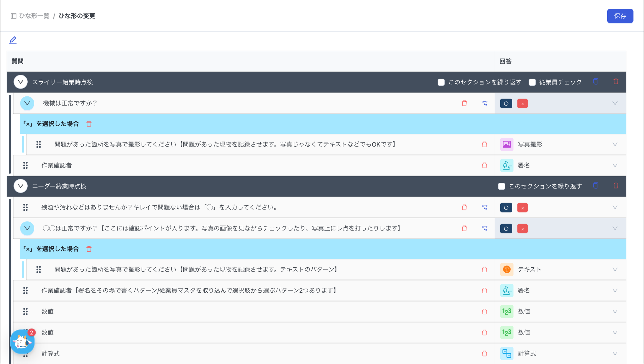Duplicate the スライサー始業時点検 section
Image resolution: width=644 pixels, height=364 pixels.
[x=596, y=82]
